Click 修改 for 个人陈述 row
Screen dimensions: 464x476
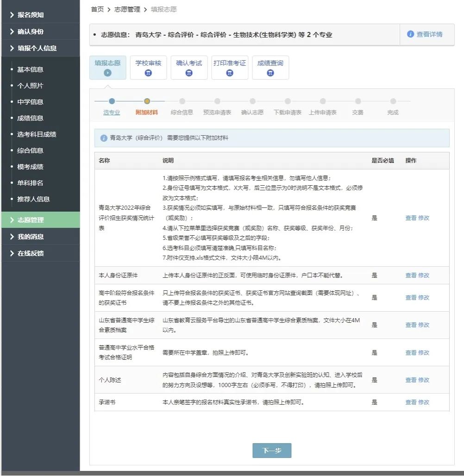[424, 380]
